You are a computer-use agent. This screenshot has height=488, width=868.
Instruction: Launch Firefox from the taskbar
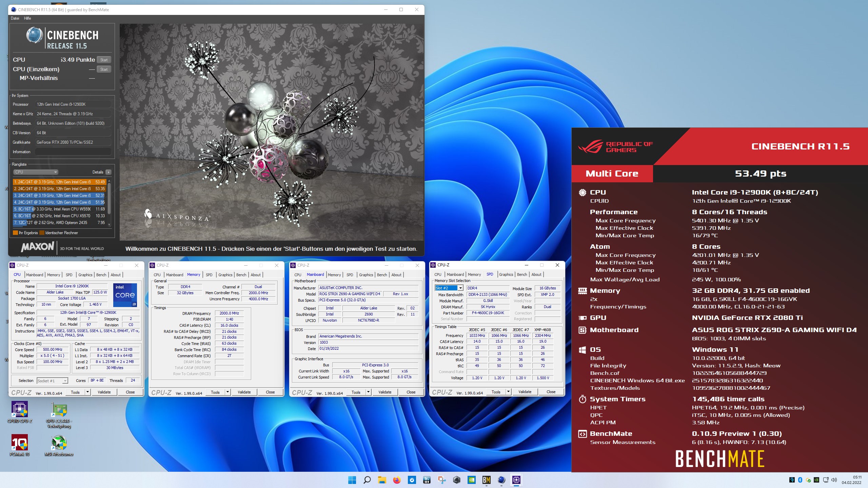[x=397, y=480]
